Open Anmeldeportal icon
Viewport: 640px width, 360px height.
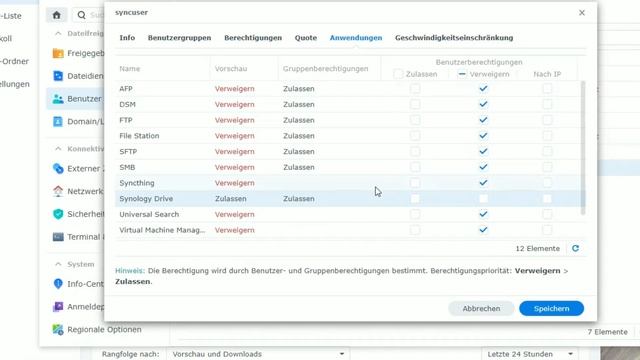[x=58, y=307]
